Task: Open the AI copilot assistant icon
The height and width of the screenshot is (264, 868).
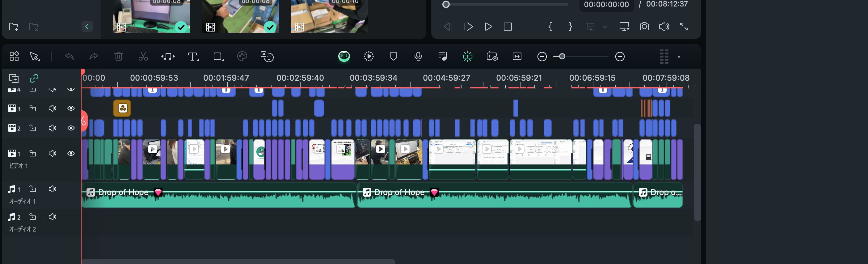Action: click(344, 56)
